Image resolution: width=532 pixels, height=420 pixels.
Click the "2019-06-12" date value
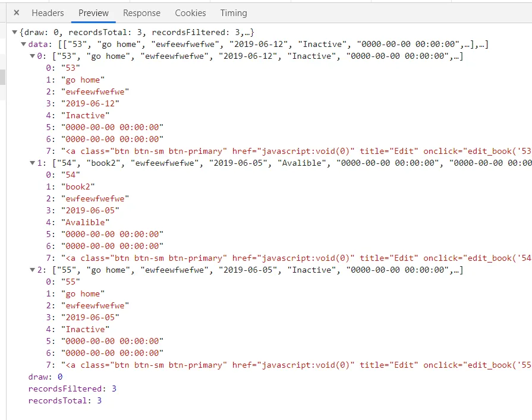(x=90, y=103)
